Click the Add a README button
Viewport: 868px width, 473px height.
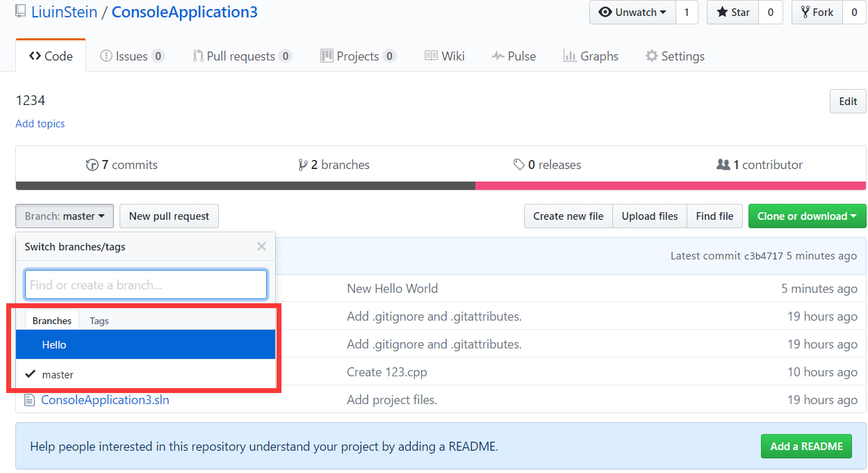[x=806, y=446]
